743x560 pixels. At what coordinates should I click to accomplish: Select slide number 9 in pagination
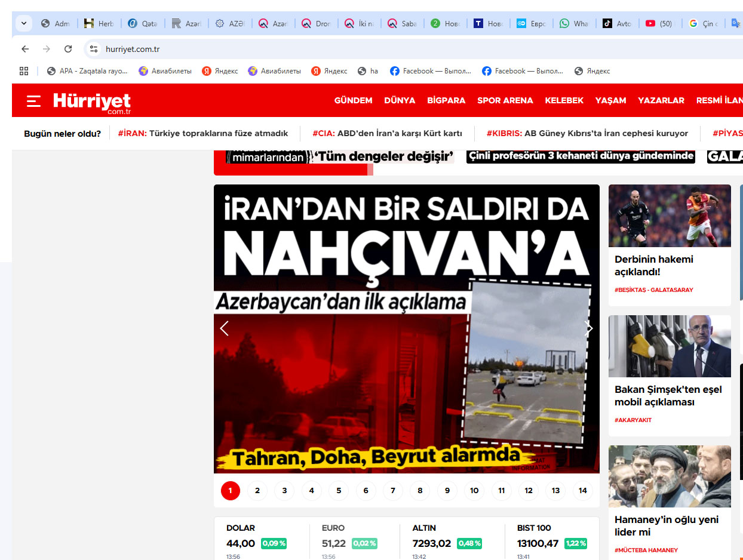tap(447, 491)
